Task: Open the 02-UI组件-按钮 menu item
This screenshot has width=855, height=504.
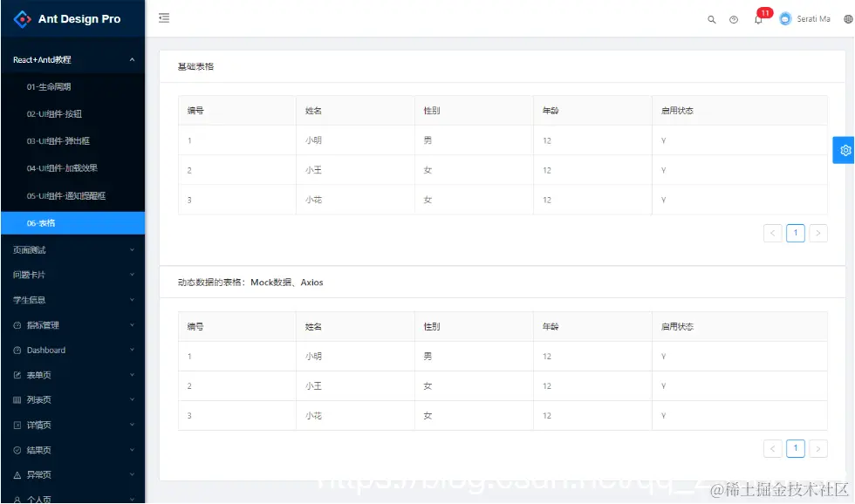Action: [x=73, y=114]
